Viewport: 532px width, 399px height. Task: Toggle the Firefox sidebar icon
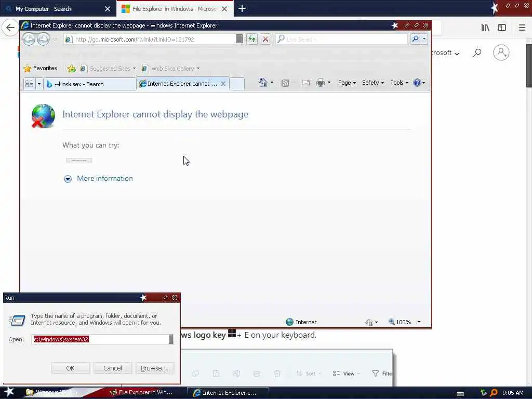click(x=502, y=28)
